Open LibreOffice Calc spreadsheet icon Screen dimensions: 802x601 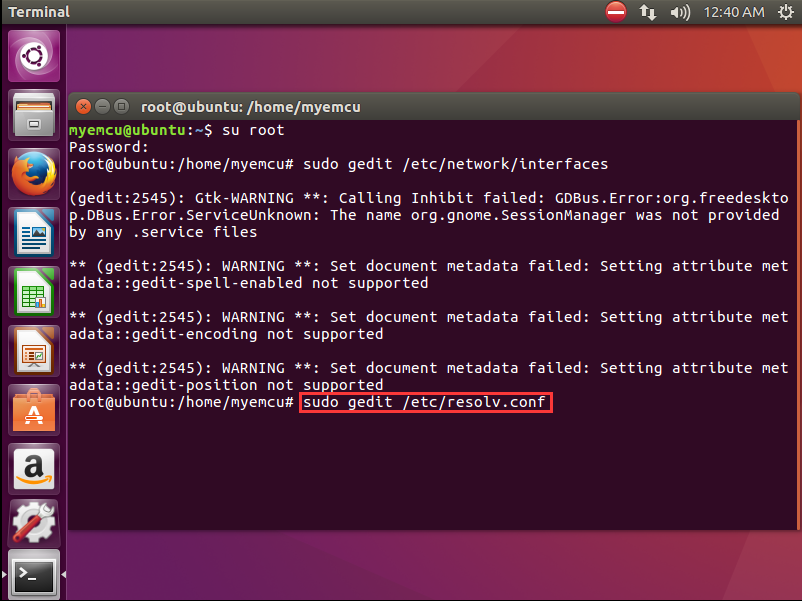pos(34,292)
